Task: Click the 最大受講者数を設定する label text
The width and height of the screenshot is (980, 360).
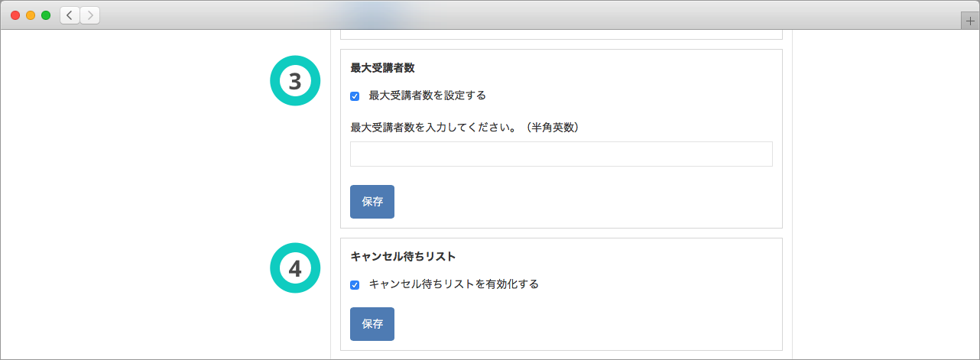Action: coord(427,96)
